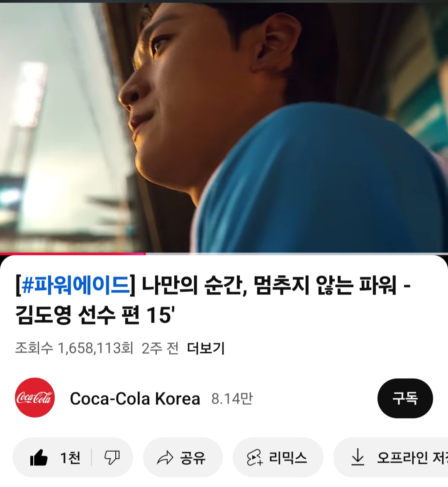Tap the video player frame
The height and width of the screenshot is (487, 448).
click(x=224, y=127)
